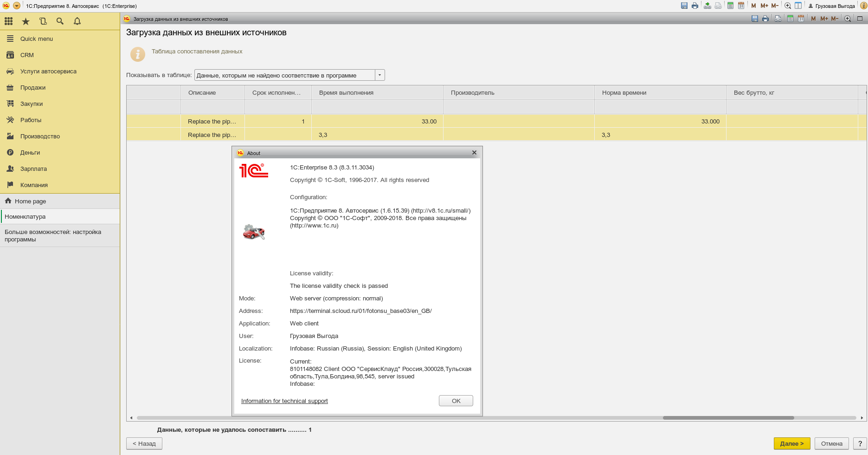This screenshot has height=455, width=868.
Task: Go to Home page
Action: [60, 201]
